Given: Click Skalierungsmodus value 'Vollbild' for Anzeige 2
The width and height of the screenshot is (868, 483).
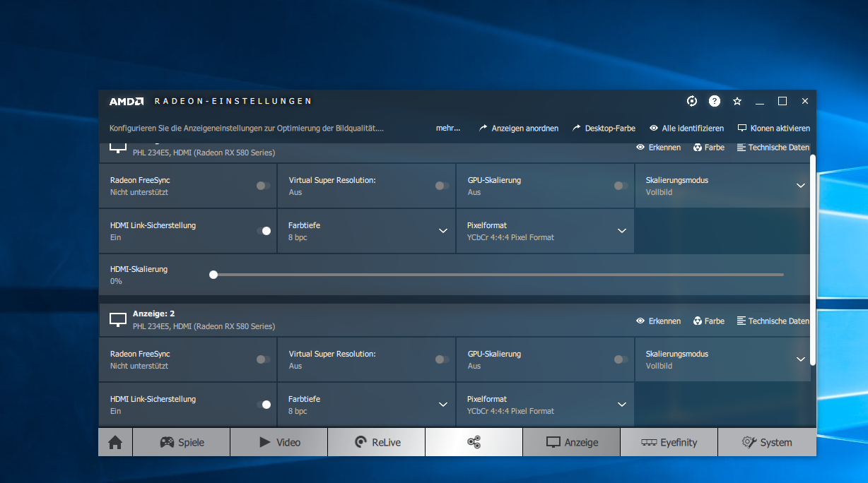Looking at the screenshot, I should coord(659,366).
